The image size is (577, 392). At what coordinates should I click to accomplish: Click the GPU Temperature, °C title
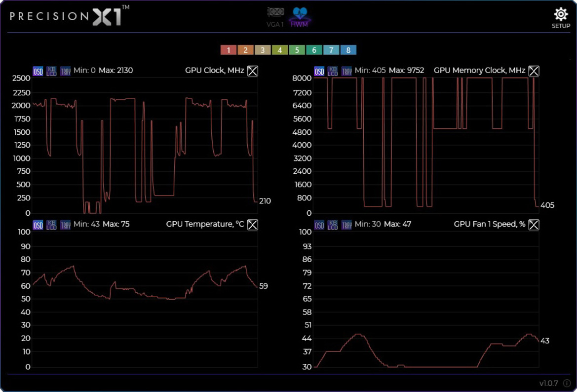205,224
